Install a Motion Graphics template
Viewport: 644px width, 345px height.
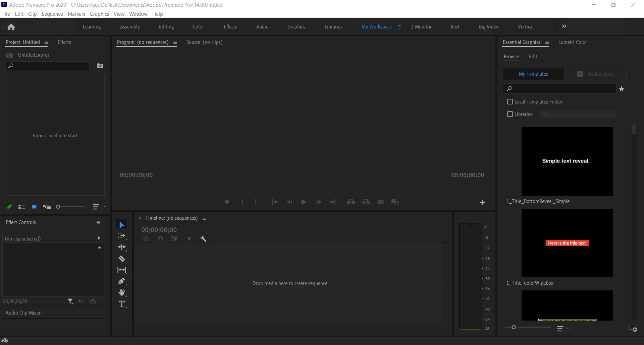click(x=633, y=328)
